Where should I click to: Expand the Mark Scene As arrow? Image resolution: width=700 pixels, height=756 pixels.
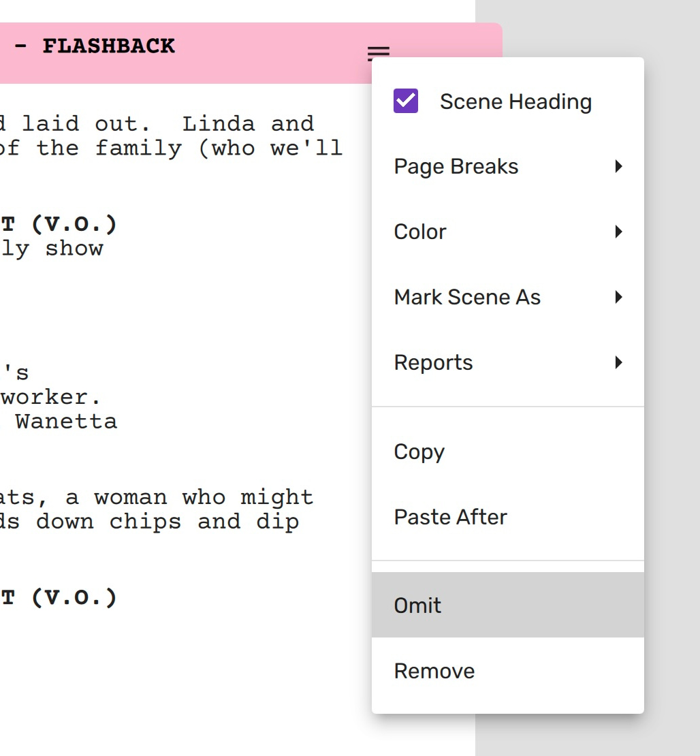pyautogui.click(x=618, y=298)
